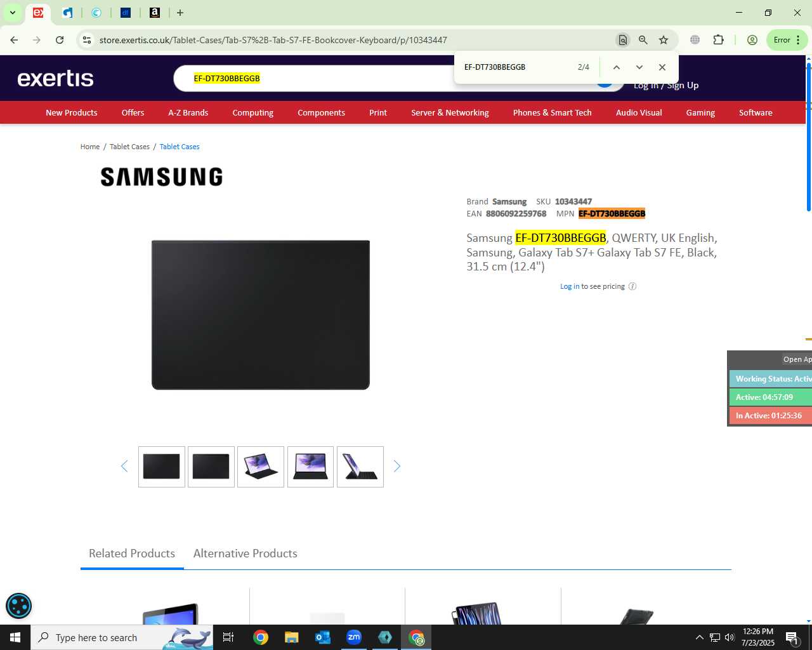Select the fifth thumbnail showing side view
Screen dimensions: 812x650
click(x=360, y=467)
